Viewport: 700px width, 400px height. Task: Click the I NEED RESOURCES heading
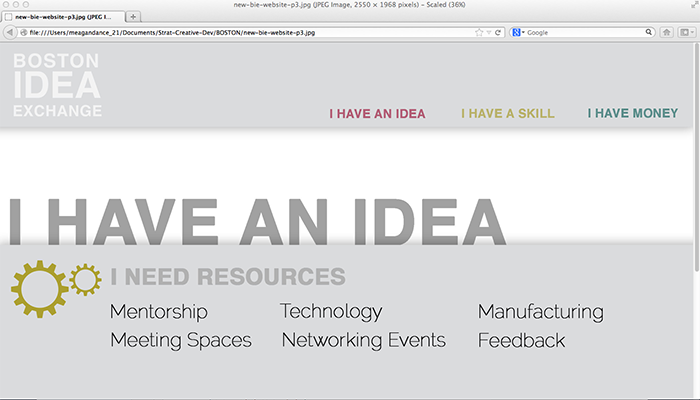point(228,276)
